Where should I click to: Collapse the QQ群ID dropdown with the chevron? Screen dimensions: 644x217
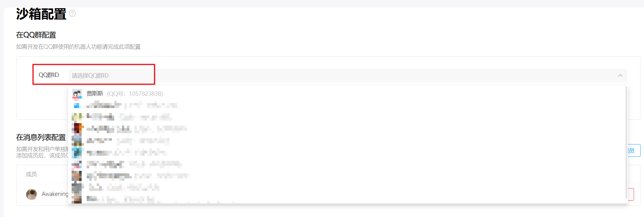620,75
